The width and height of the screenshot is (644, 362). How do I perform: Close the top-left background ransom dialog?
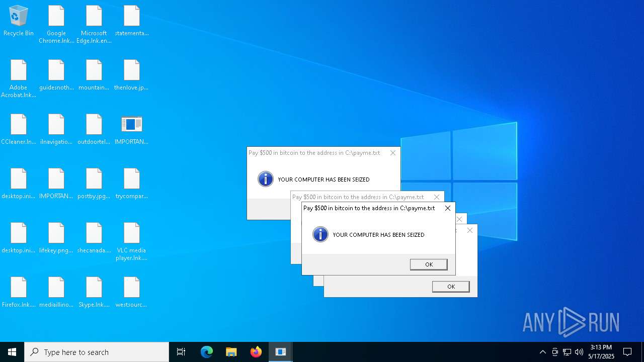pos(393,153)
